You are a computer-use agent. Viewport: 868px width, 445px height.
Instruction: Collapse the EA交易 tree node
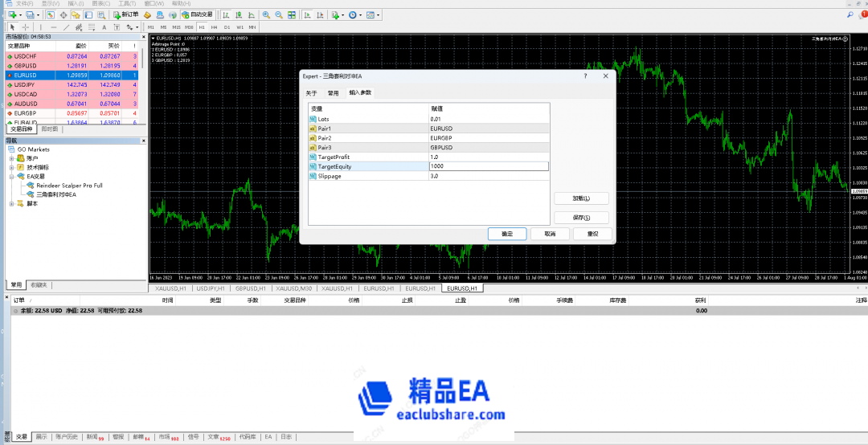(x=12, y=176)
